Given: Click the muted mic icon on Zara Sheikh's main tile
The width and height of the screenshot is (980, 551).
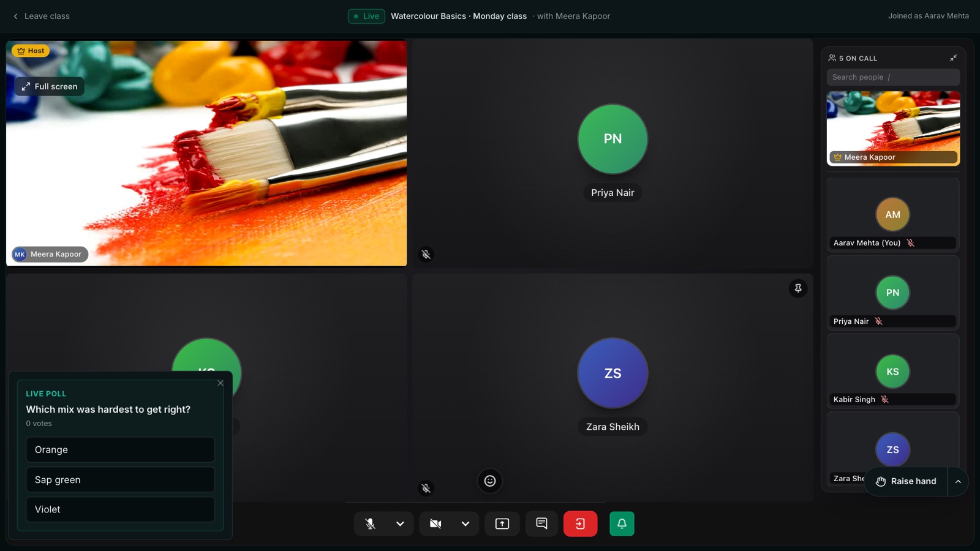Looking at the screenshot, I should coord(426,488).
